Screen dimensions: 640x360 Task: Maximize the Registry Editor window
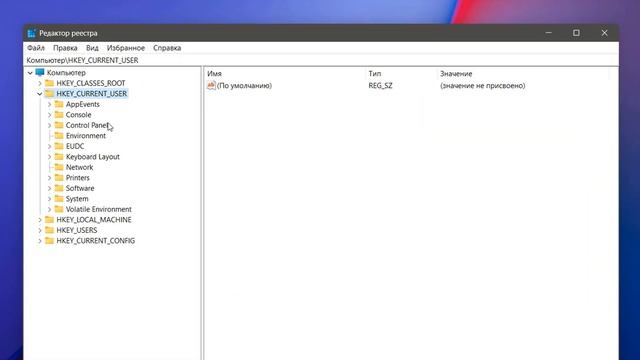click(x=576, y=33)
